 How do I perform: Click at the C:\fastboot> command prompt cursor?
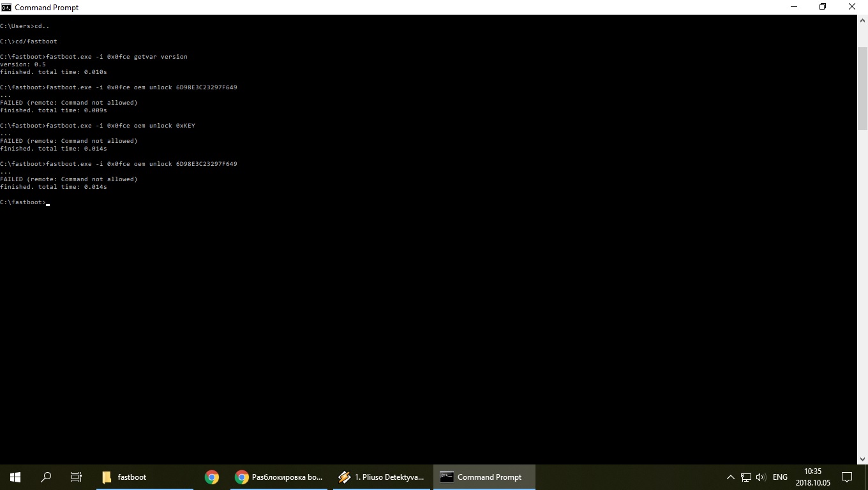pos(48,202)
